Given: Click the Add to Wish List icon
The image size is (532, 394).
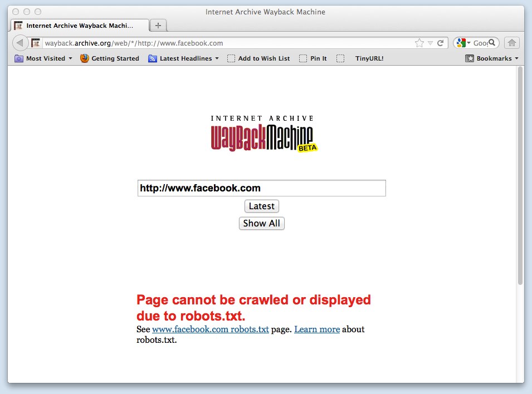Looking at the screenshot, I should pos(231,58).
